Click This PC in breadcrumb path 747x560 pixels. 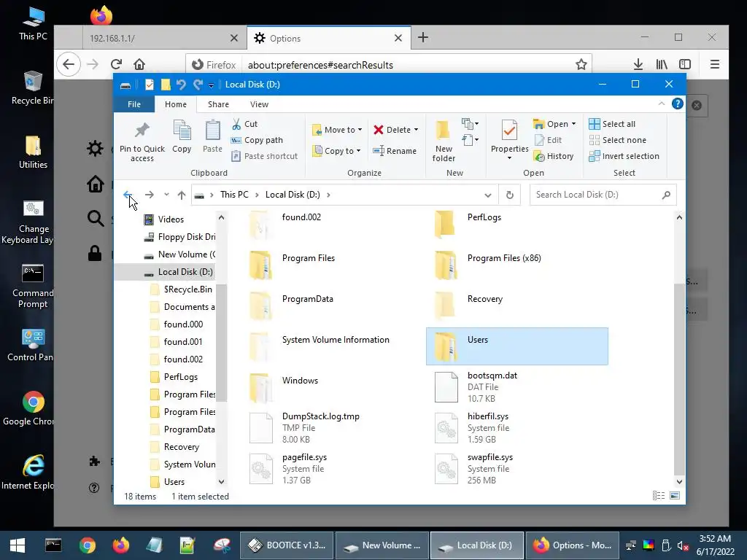tap(234, 195)
